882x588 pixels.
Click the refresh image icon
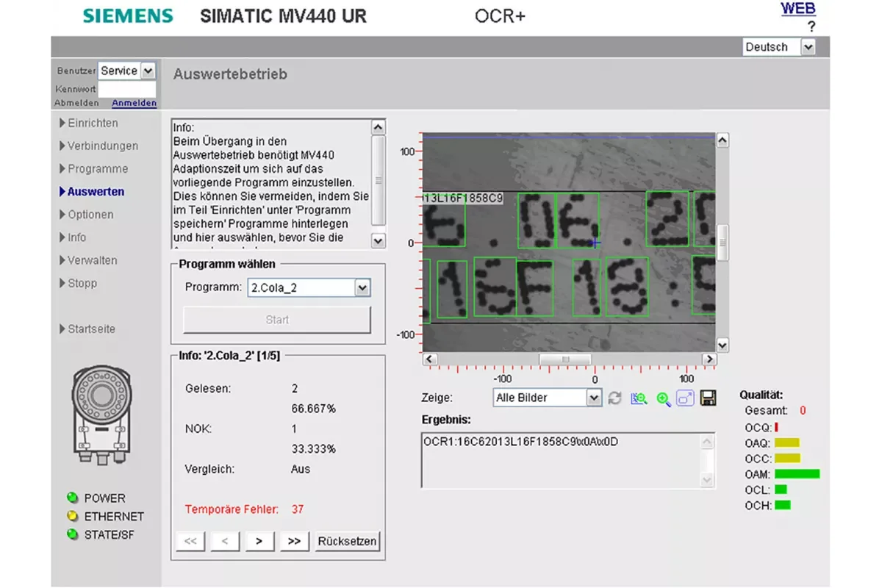[x=615, y=398]
